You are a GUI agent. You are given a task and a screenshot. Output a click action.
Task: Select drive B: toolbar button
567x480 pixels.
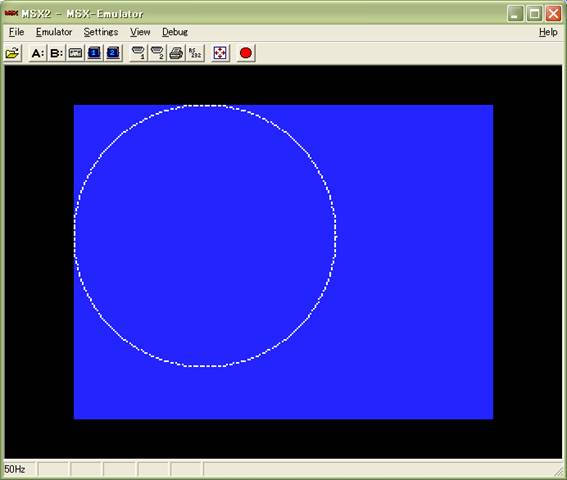click(x=56, y=53)
